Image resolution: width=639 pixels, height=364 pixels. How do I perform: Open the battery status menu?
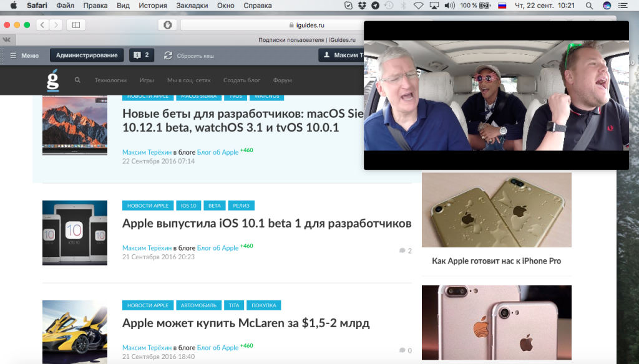pyautogui.click(x=476, y=5)
